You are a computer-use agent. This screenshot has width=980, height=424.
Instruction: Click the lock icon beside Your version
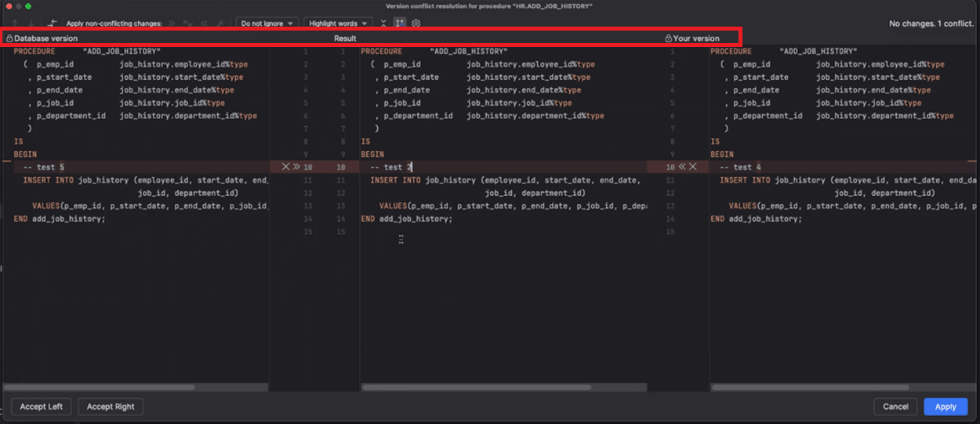click(x=668, y=38)
